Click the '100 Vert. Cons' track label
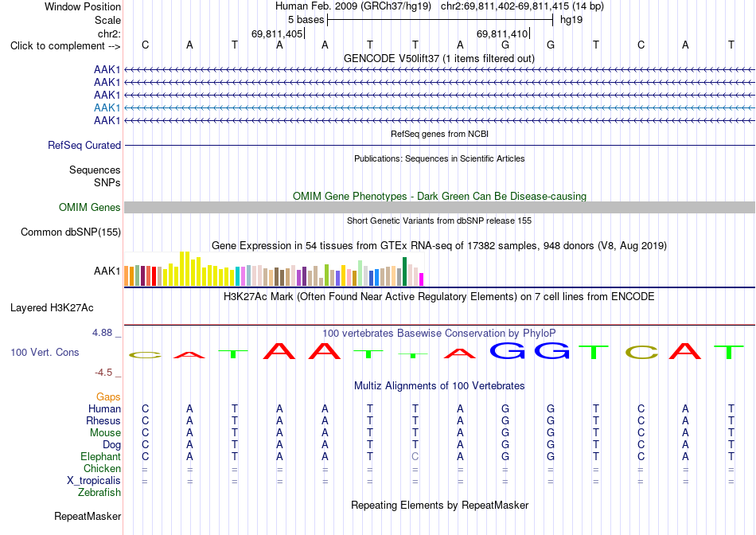 (x=45, y=352)
